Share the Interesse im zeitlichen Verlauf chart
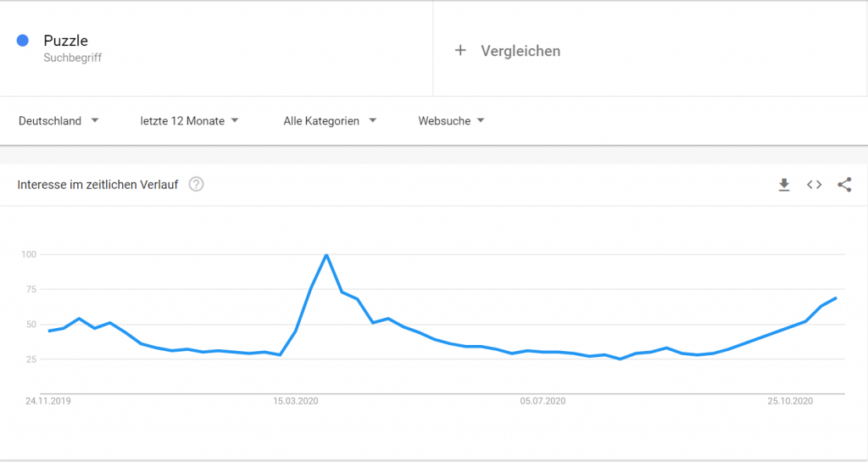This screenshot has height=462, width=868. tap(844, 185)
